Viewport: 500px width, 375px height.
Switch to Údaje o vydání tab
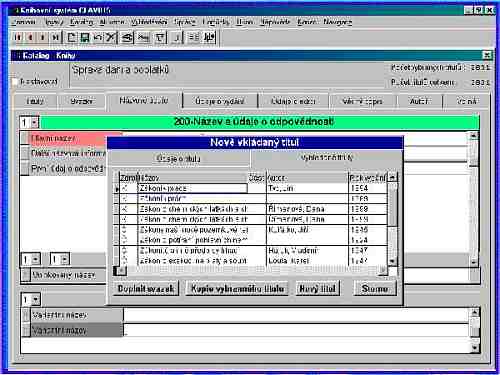220,101
